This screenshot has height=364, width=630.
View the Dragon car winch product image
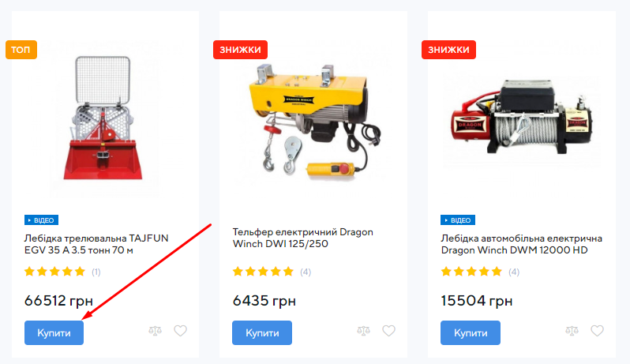click(522, 117)
